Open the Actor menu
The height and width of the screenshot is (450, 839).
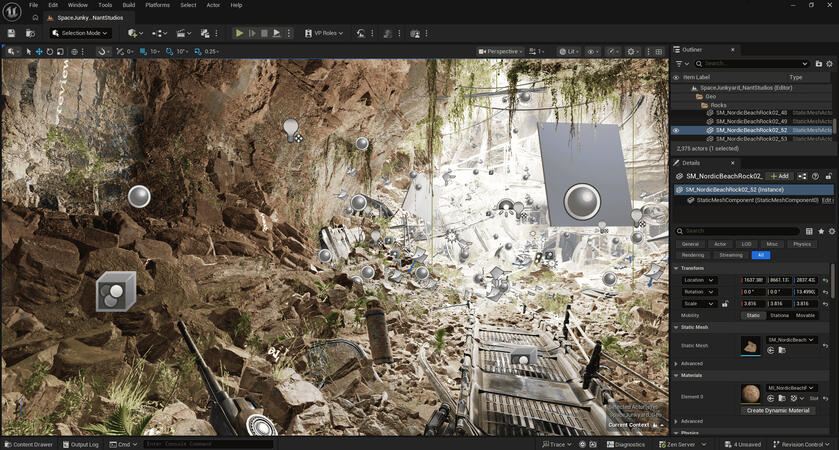pyautogui.click(x=213, y=5)
